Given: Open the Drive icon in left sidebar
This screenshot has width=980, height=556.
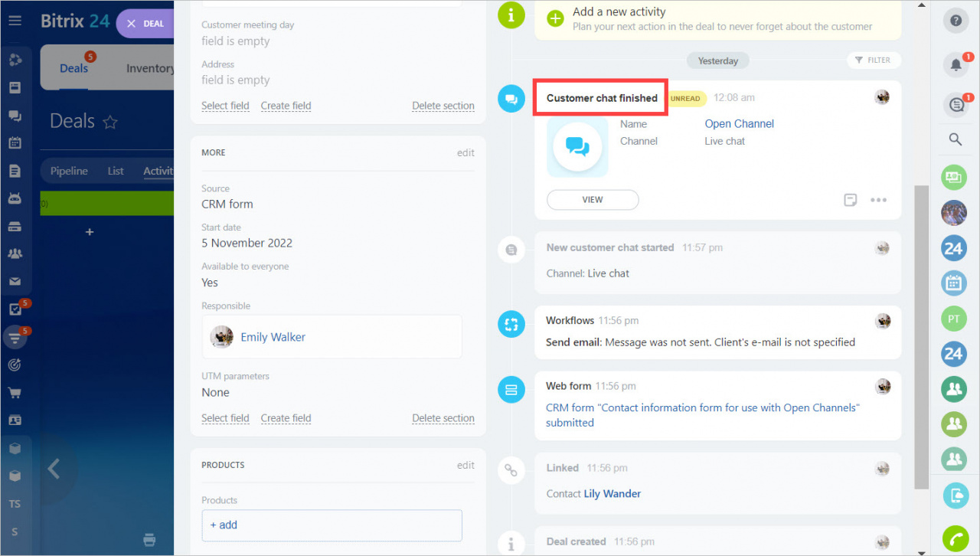Looking at the screenshot, I should [x=15, y=227].
